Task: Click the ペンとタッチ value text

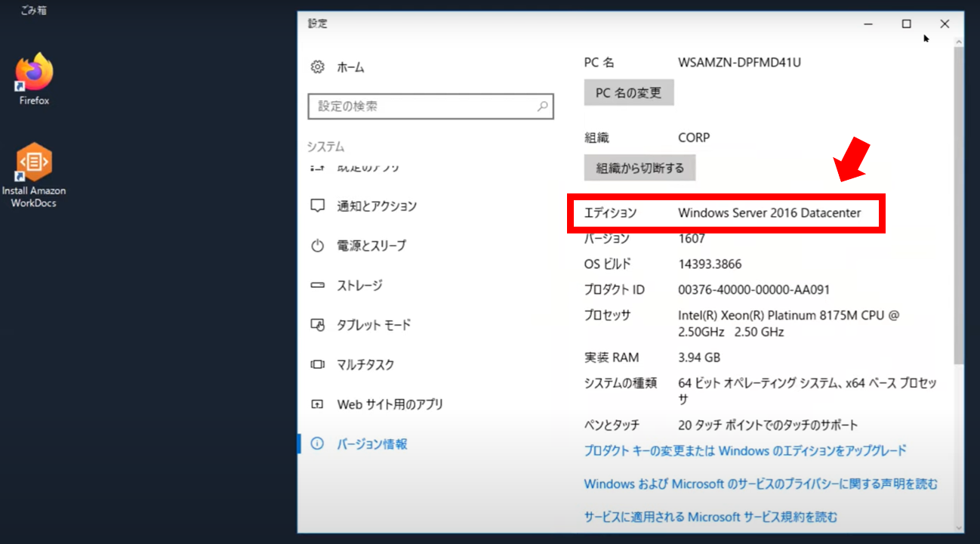Action: click(x=768, y=425)
